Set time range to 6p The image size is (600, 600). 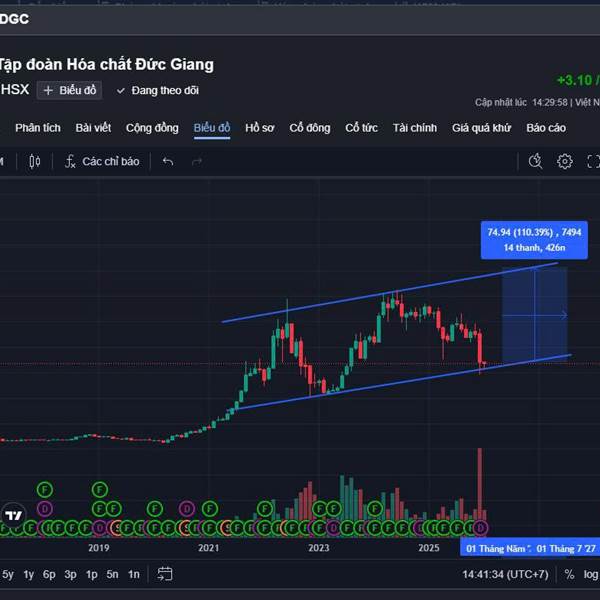click(49, 574)
